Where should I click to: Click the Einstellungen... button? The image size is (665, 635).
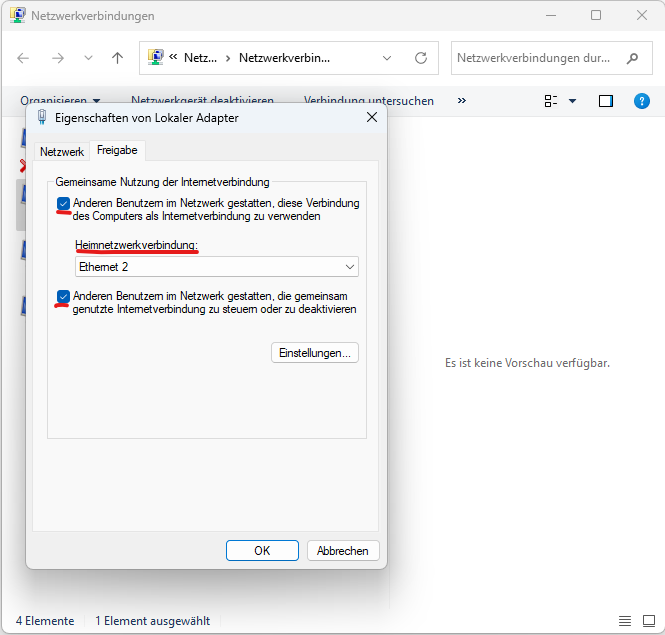(314, 353)
